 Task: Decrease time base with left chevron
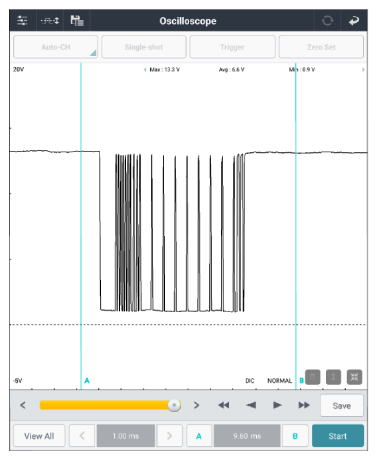pyautogui.click(x=82, y=436)
